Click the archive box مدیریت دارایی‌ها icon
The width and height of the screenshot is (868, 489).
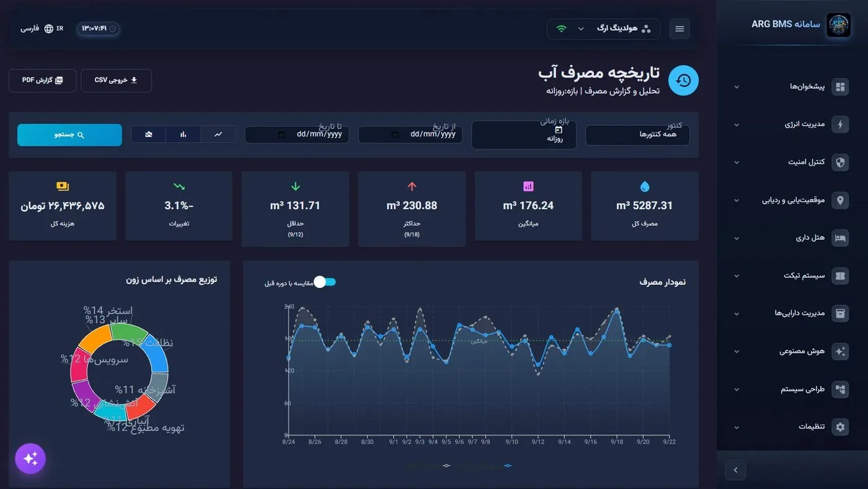click(840, 313)
